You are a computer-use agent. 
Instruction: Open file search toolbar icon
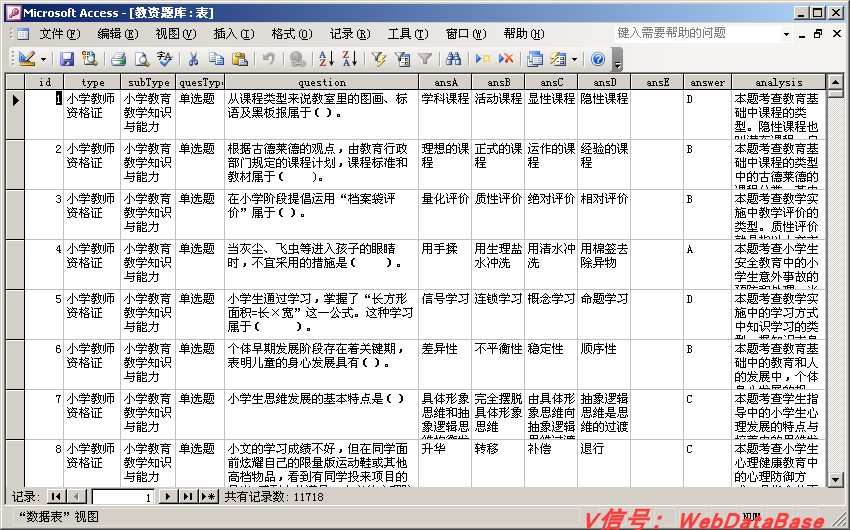89,59
